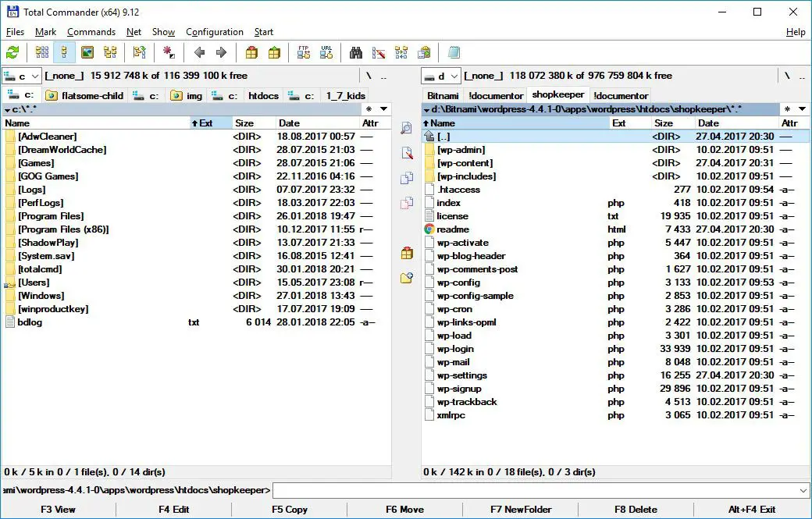Click the New folder icon between panels
Viewport: 812px width, 519px height.
407,278
